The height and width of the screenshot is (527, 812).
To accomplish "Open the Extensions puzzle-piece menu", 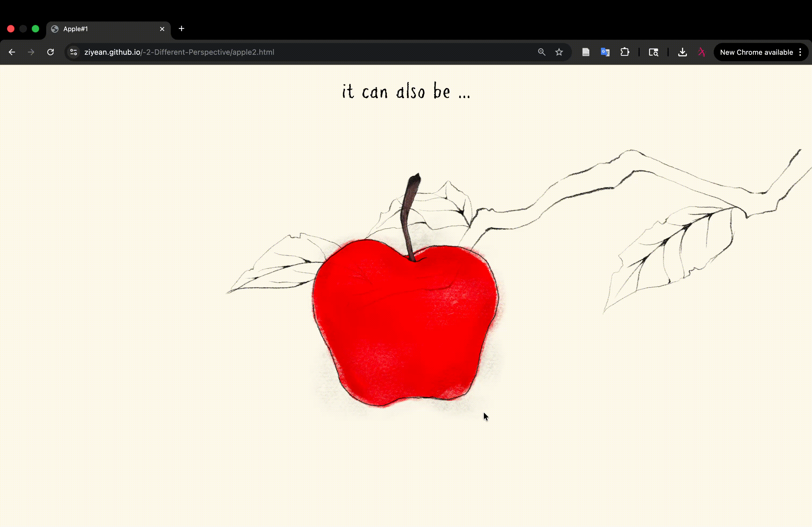I will click(x=625, y=52).
